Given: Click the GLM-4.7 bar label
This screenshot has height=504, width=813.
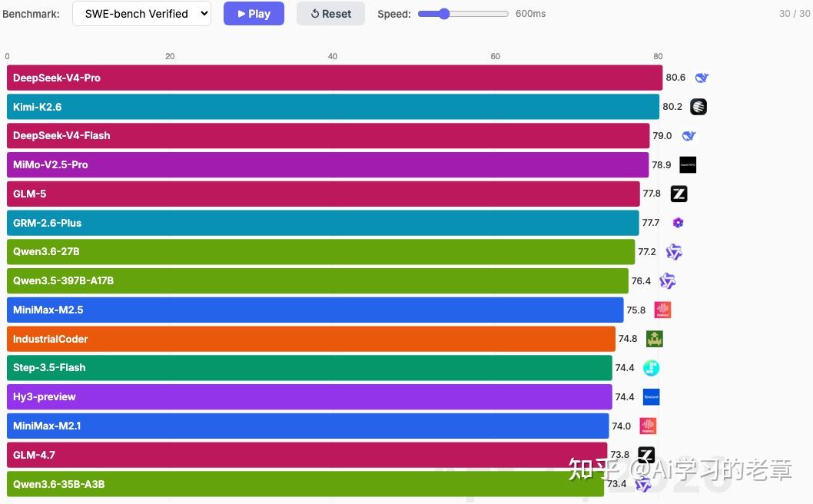Looking at the screenshot, I should tap(34, 455).
